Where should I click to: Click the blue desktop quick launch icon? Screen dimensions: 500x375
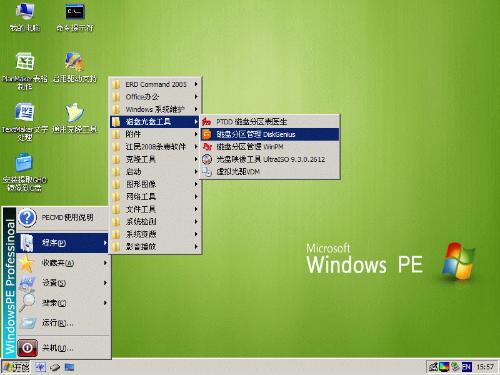69,367
